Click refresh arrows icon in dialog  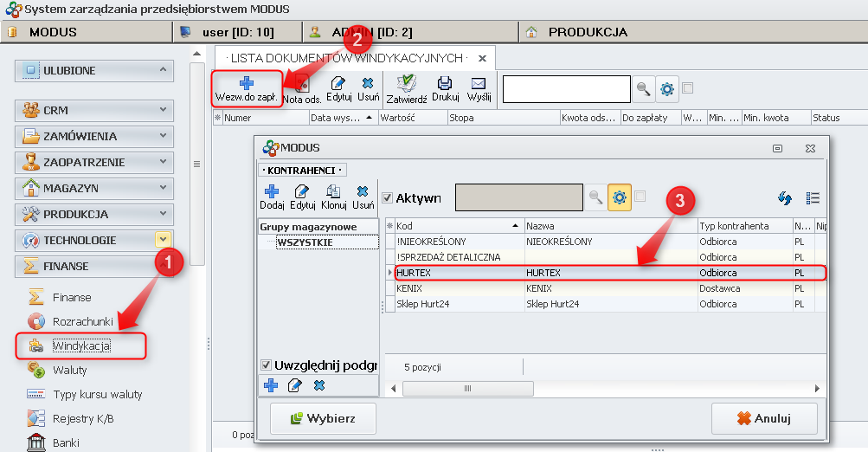784,198
